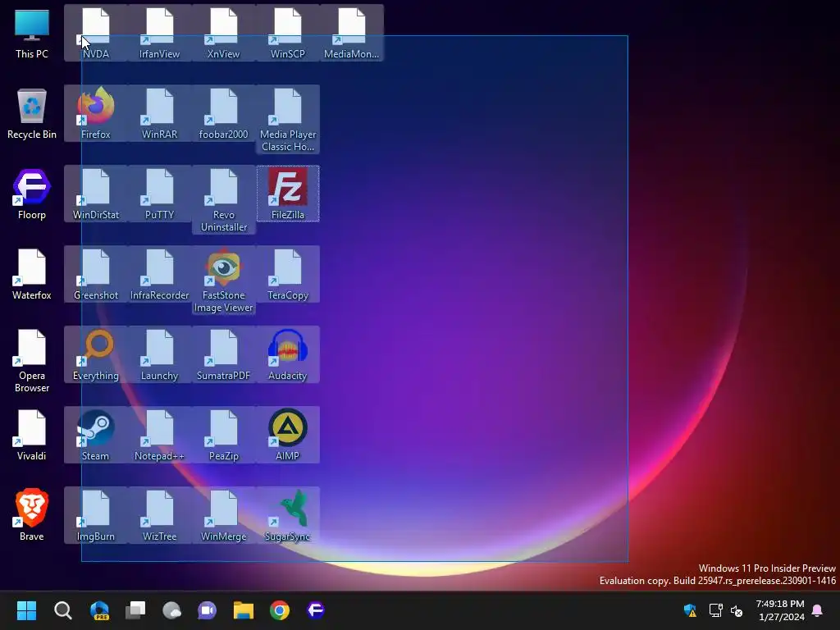Select the Vivaldi shortcut
The height and width of the screenshot is (630, 840).
pyautogui.click(x=32, y=435)
